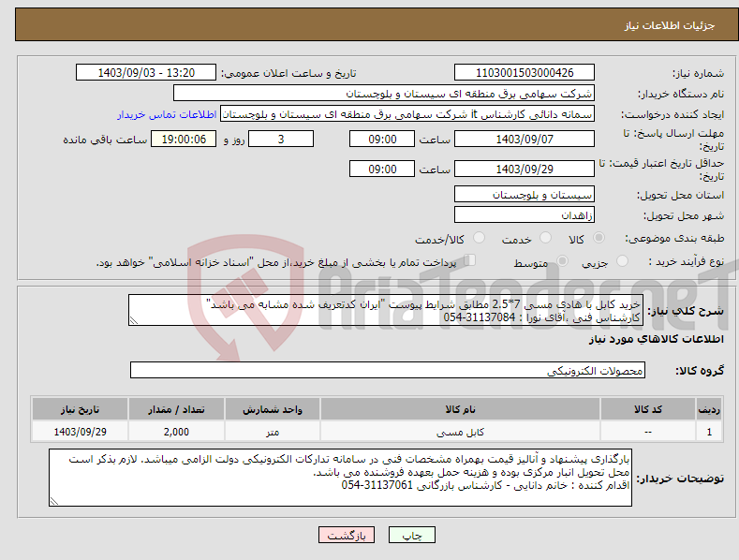Image resolution: width=739 pixels, height=560 pixels.
Task: Click the ردیف column header
Action: (x=709, y=409)
